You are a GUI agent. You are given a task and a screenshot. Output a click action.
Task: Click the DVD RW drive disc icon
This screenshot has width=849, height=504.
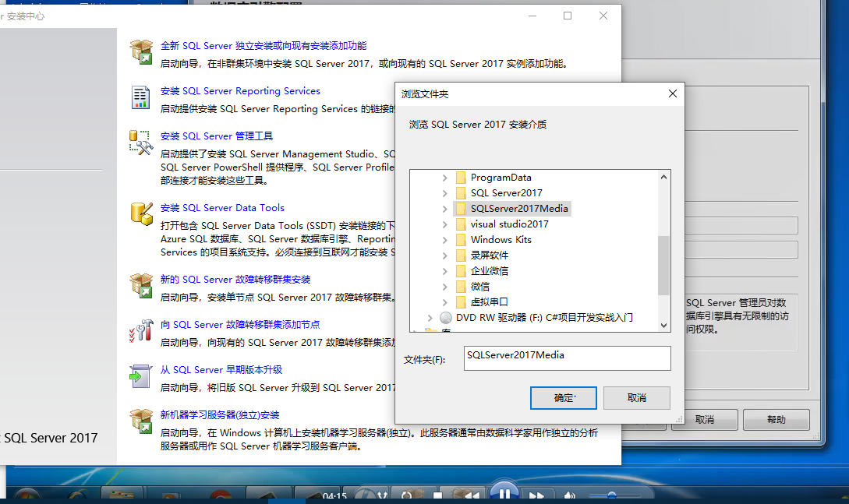pos(446,317)
